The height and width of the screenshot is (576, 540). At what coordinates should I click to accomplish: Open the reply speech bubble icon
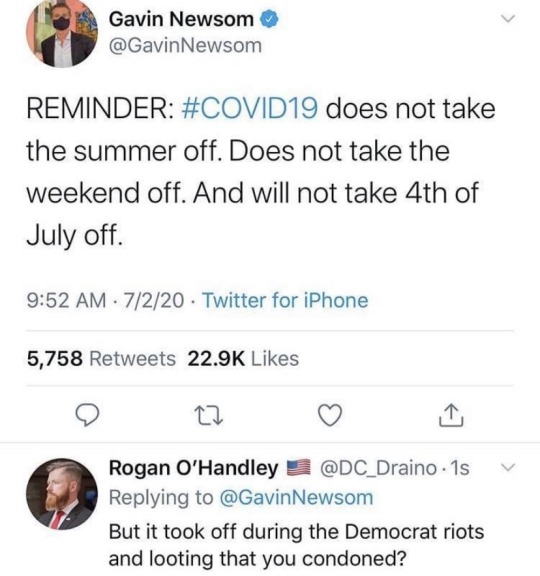pos(87,415)
